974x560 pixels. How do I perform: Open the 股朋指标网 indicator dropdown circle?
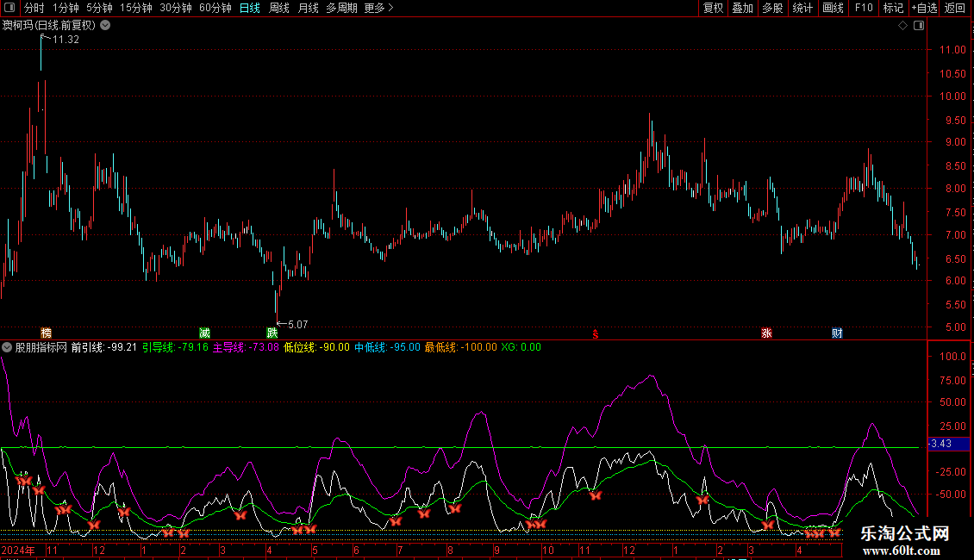(7, 348)
